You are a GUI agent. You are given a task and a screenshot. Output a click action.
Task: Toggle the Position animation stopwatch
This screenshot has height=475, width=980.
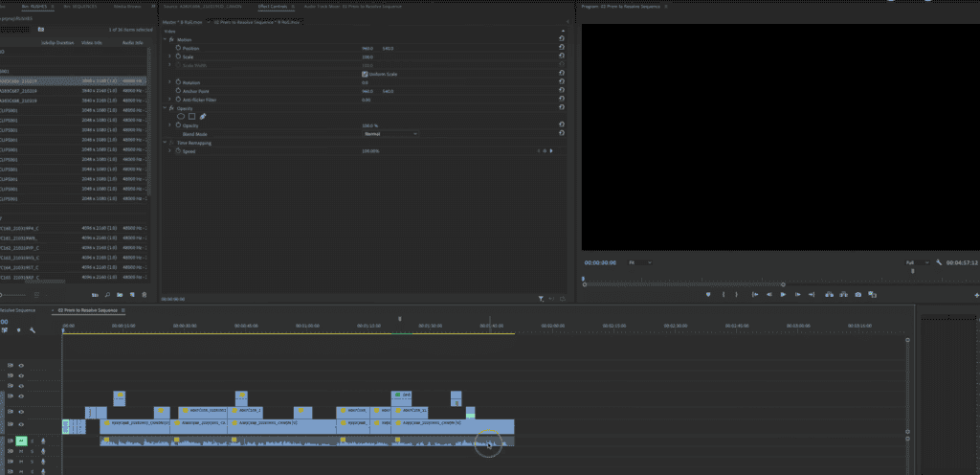[x=178, y=47]
